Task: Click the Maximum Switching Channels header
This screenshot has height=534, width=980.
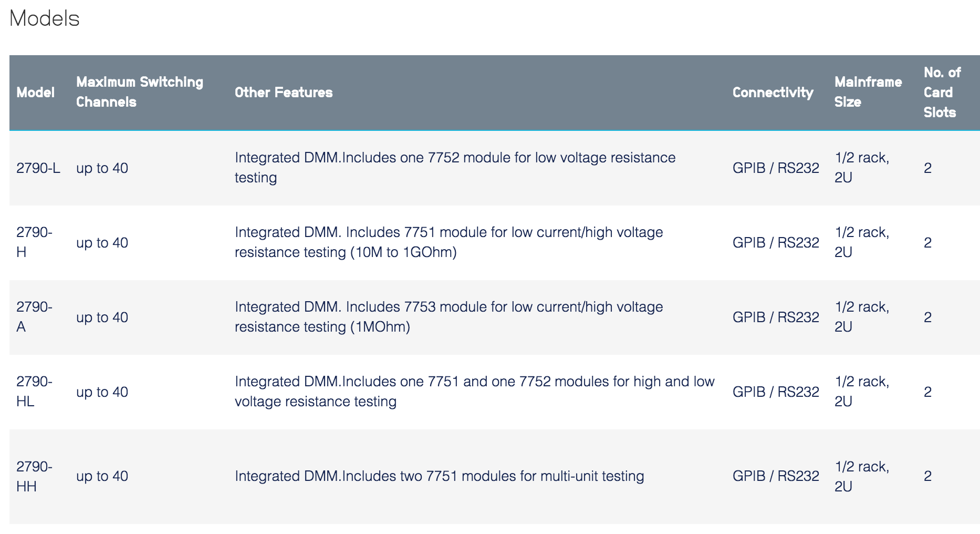Action: [140, 92]
